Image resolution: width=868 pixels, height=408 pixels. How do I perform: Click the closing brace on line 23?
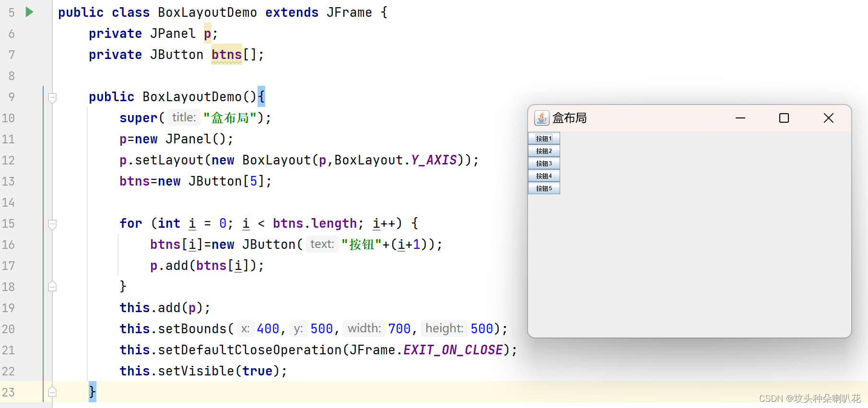click(x=93, y=392)
